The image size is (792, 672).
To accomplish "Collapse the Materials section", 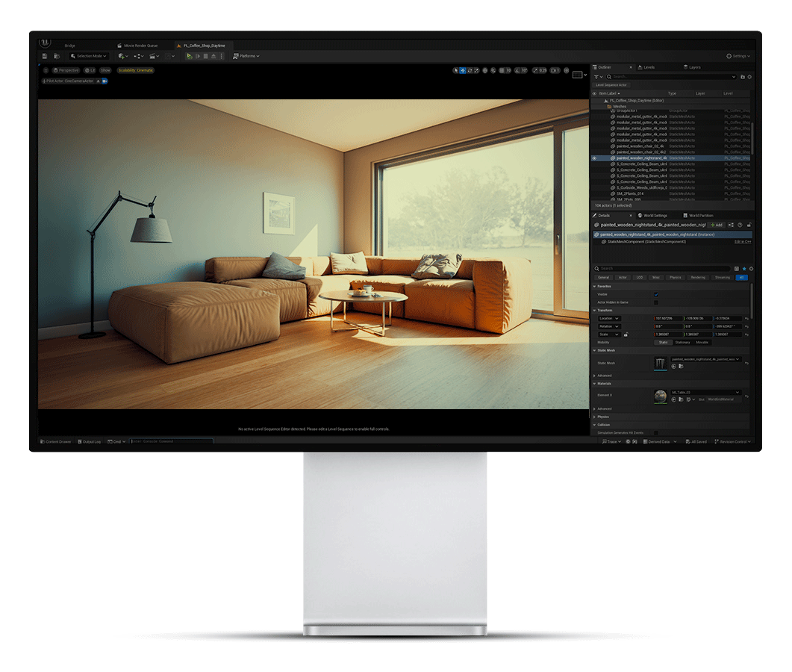I will 594,384.
